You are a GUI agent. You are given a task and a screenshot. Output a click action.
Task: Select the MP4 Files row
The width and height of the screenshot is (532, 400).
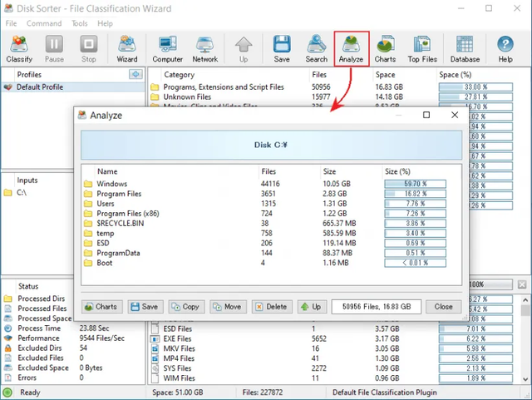coord(334,358)
